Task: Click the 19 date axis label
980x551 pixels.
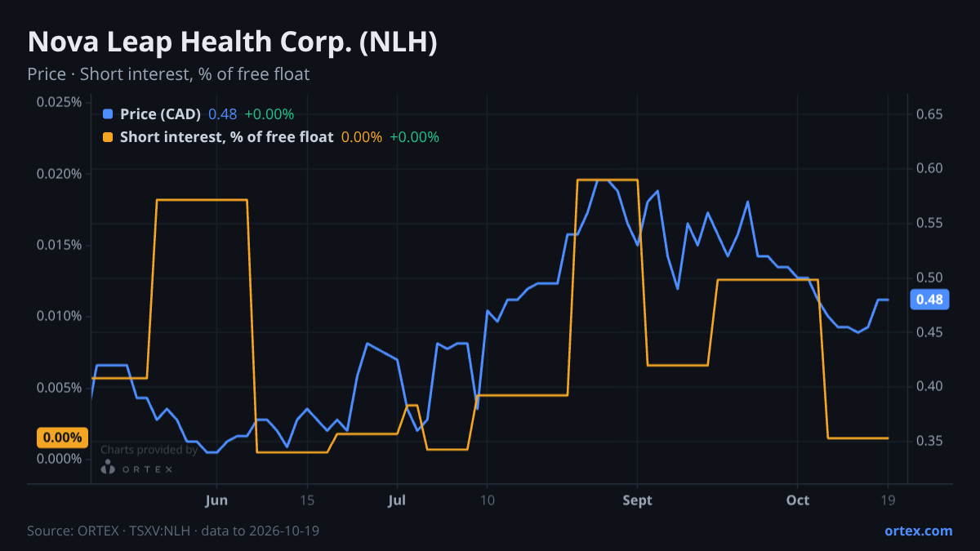Action: [888, 500]
